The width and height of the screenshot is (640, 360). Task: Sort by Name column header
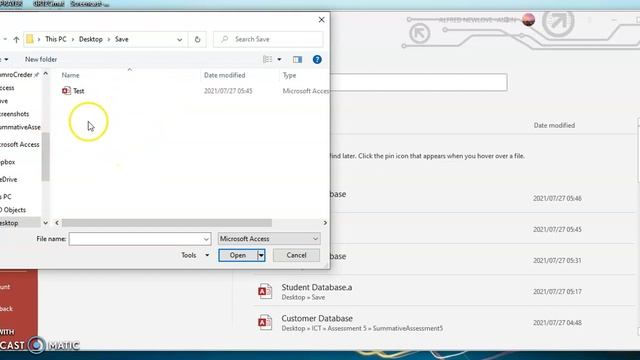point(71,75)
